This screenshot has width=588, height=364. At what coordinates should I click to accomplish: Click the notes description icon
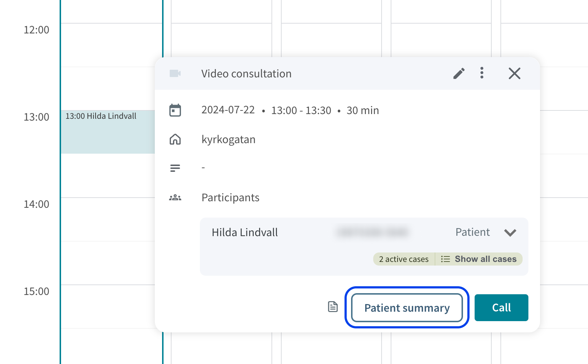pyautogui.click(x=175, y=168)
